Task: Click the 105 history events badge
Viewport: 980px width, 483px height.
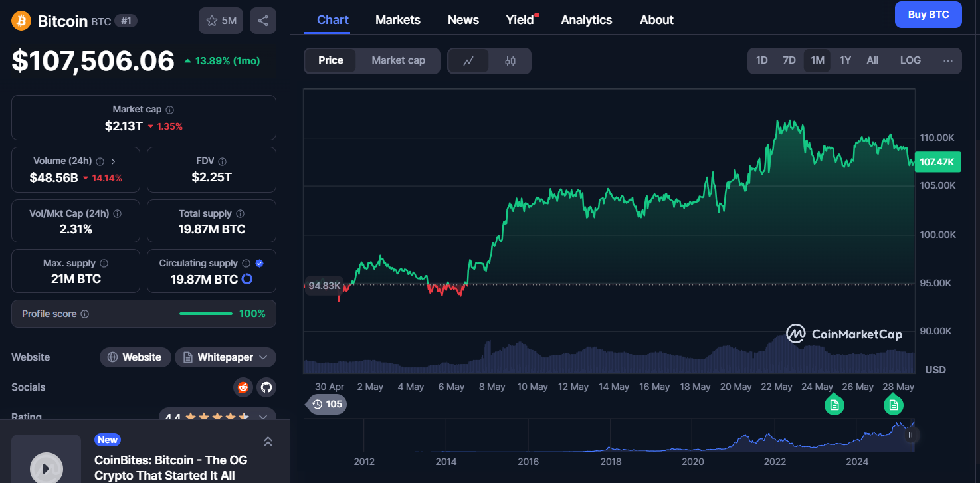Action: (x=328, y=404)
